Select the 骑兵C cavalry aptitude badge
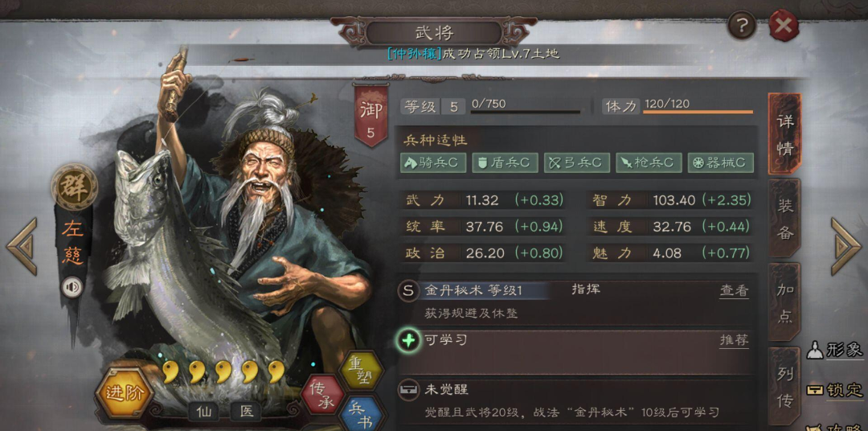This screenshot has height=431, width=868. 432,163
